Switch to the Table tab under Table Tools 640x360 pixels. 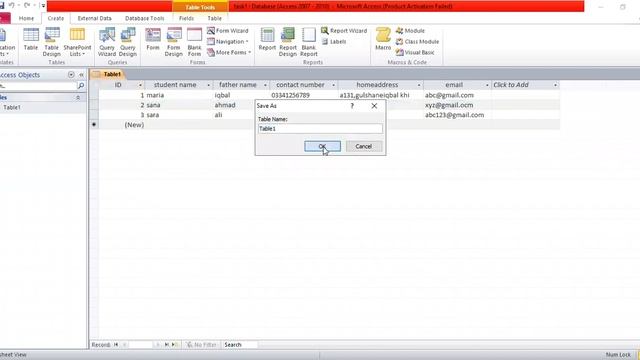click(214, 18)
